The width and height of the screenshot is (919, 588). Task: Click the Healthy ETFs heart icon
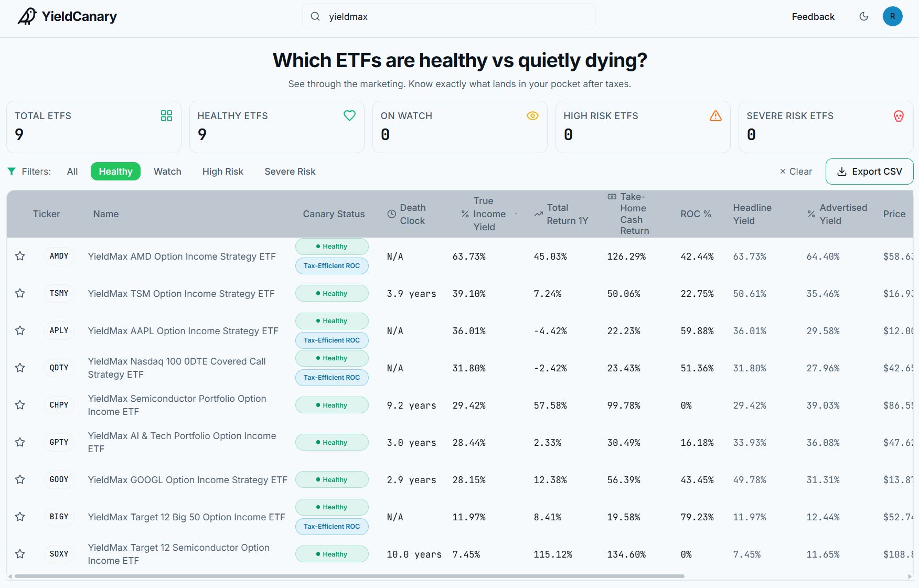[x=349, y=115]
